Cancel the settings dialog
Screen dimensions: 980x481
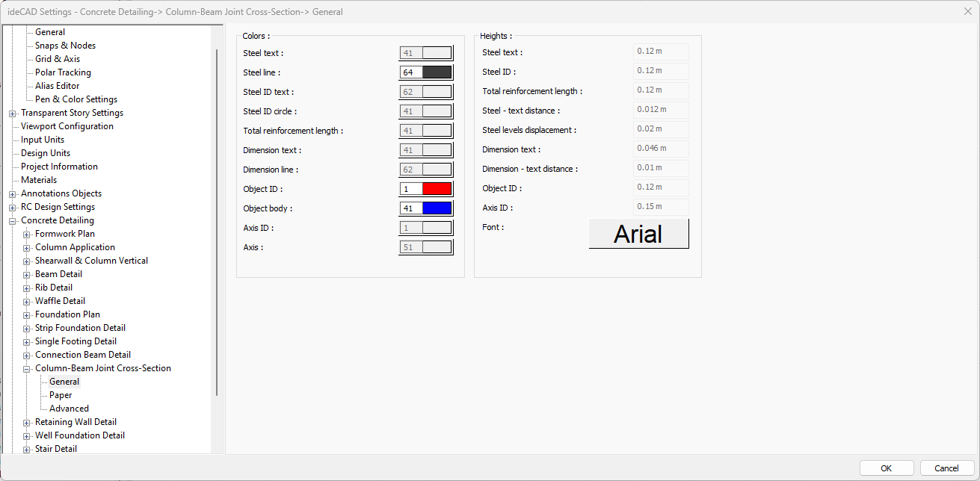click(946, 468)
